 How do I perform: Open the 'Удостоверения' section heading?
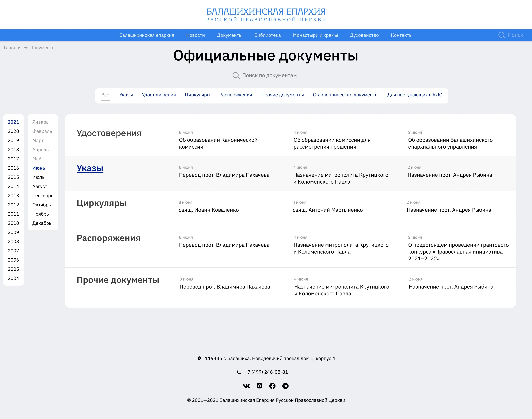coord(109,133)
